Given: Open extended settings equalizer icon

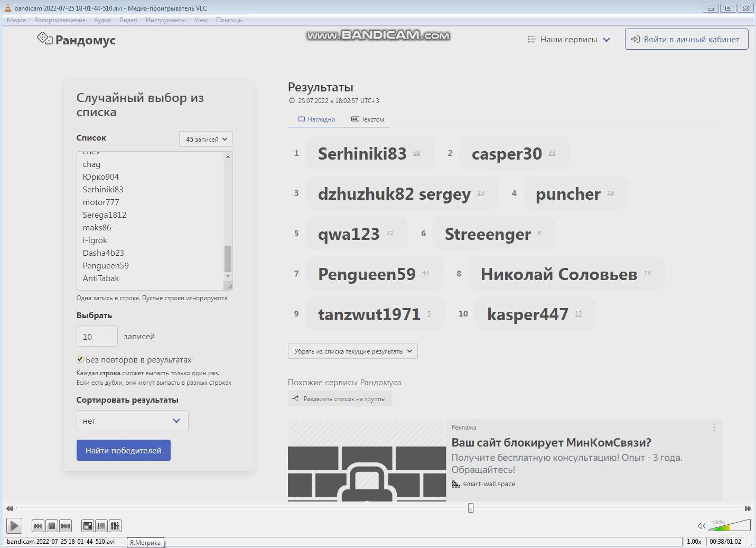Looking at the screenshot, I should (115, 526).
